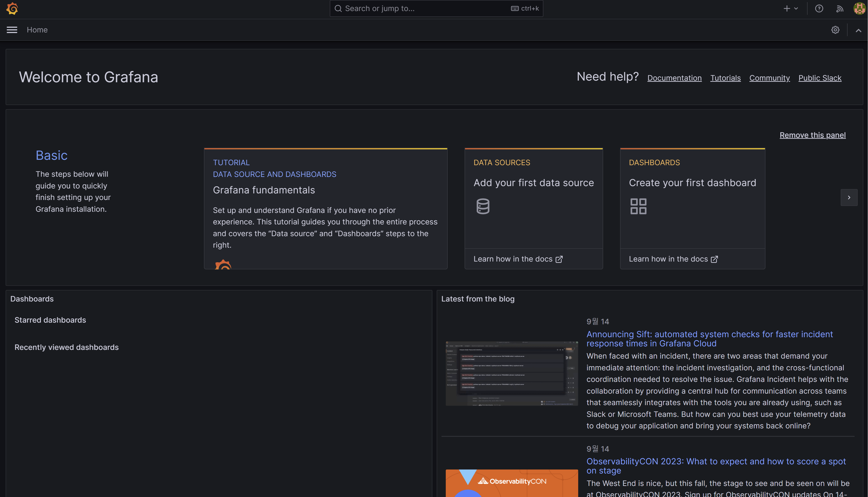This screenshot has height=497, width=868.
Task: Collapse the top search bar chevron
Action: tap(858, 30)
